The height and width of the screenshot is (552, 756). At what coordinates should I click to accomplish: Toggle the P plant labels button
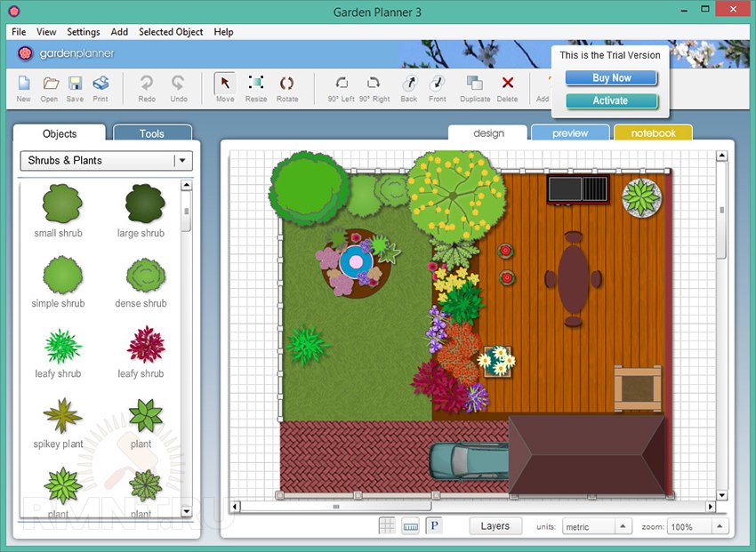coord(433,526)
